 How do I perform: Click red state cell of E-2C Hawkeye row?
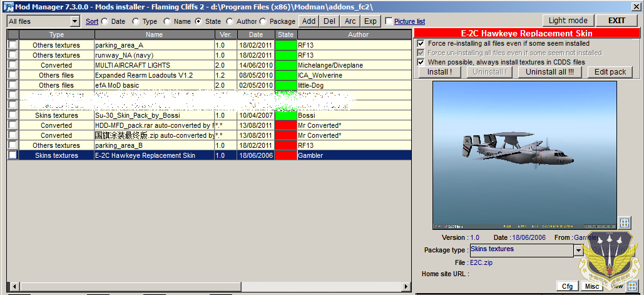tap(286, 155)
